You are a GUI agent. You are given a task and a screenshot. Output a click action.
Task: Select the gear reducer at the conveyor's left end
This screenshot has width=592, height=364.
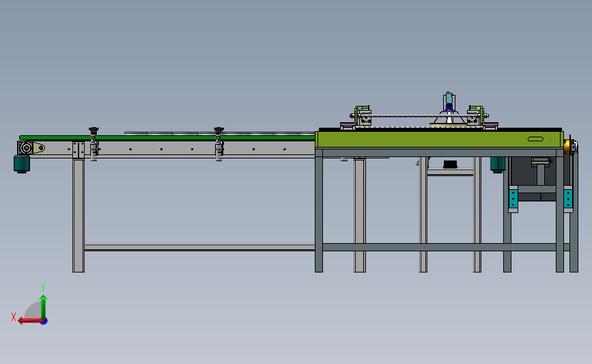(26, 148)
